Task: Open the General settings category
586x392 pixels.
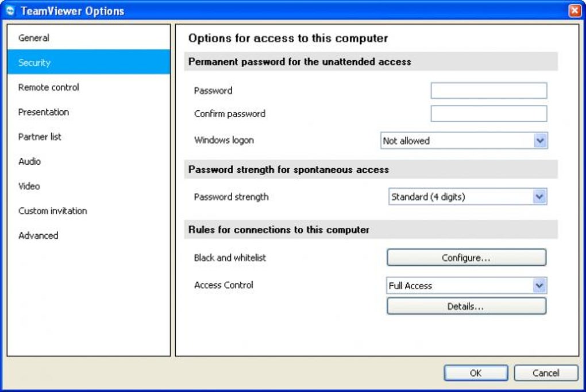Action: click(x=34, y=38)
